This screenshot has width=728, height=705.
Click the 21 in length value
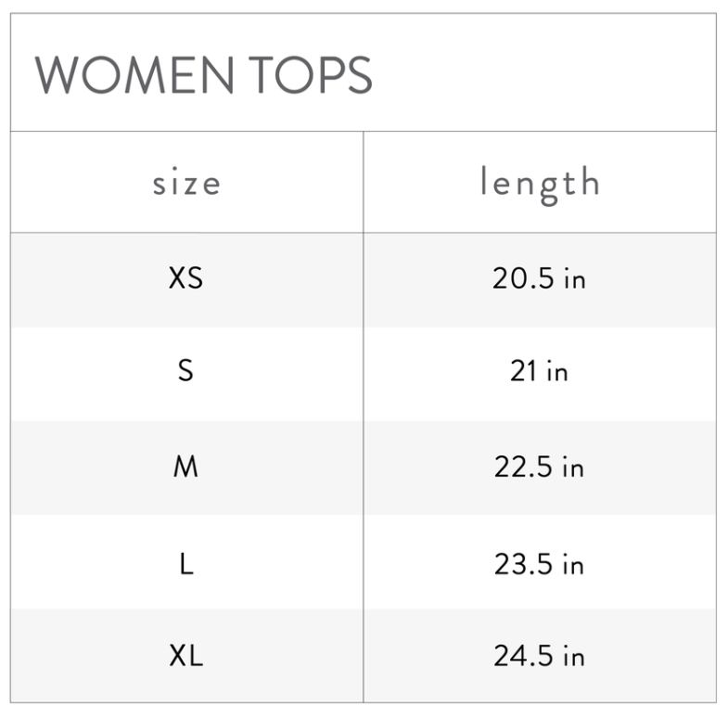click(539, 372)
